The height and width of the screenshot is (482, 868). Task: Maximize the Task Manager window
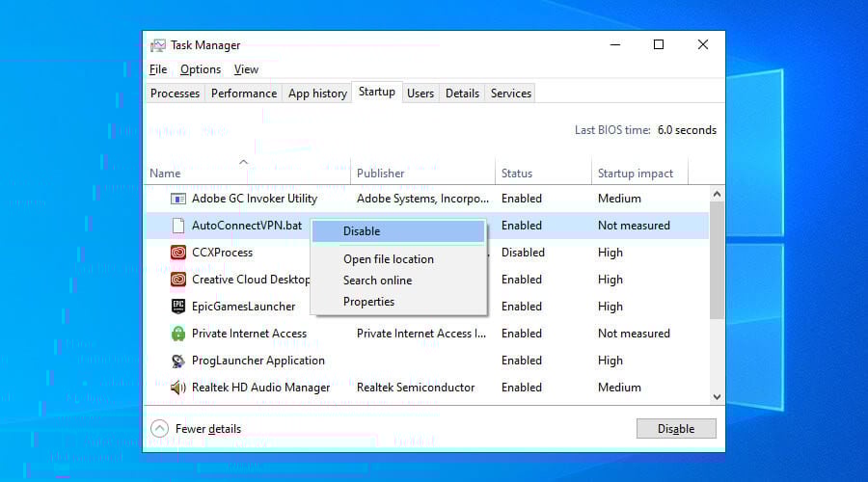tap(659, 44)
